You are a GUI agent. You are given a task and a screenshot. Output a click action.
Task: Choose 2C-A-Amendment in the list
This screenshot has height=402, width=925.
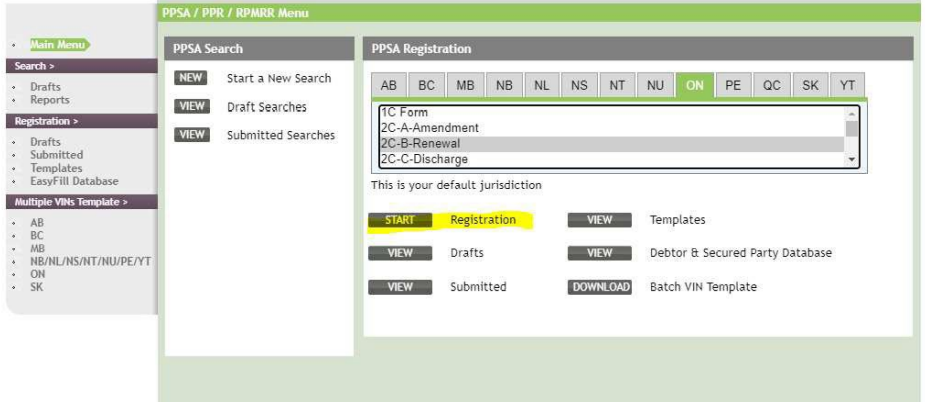(612, 128)
